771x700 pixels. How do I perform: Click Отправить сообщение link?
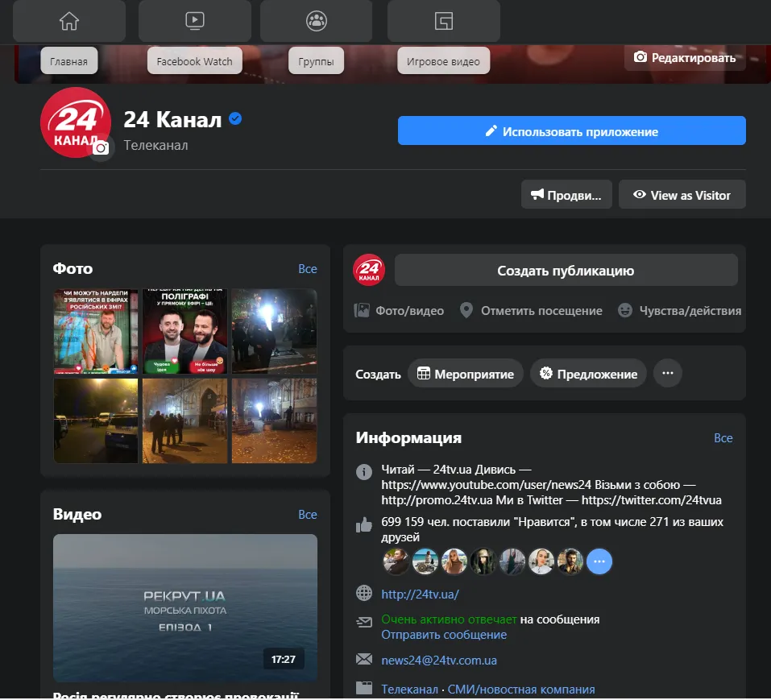pos(444,635)
